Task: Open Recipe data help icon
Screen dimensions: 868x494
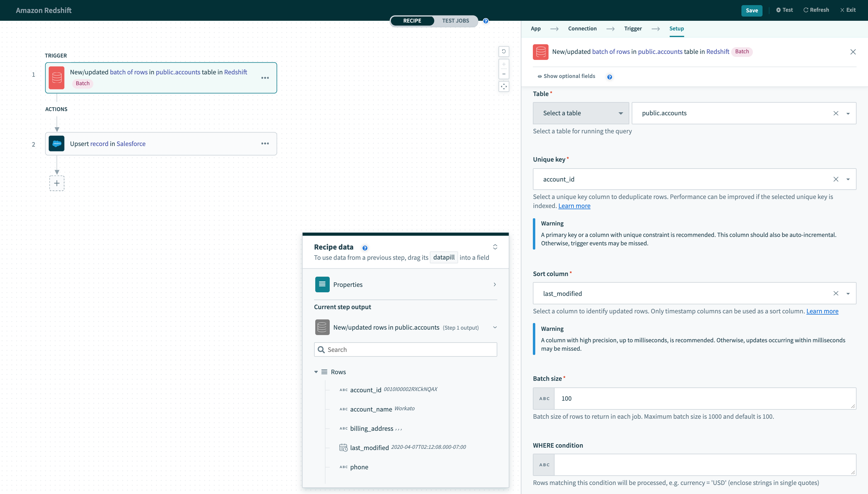Action: (365, 248)
